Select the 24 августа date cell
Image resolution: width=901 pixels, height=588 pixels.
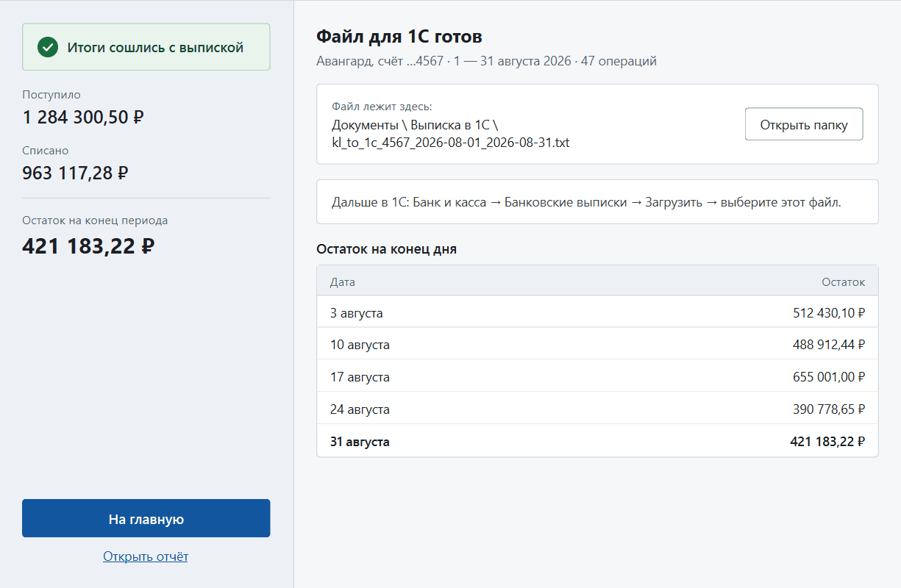pyautogui.click(x=360, y=409)
